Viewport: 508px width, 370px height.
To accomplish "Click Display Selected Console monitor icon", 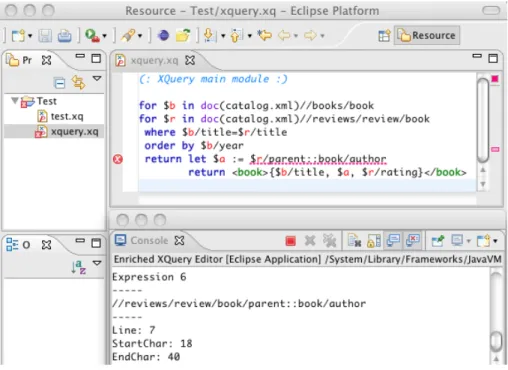I will [457, 240].
